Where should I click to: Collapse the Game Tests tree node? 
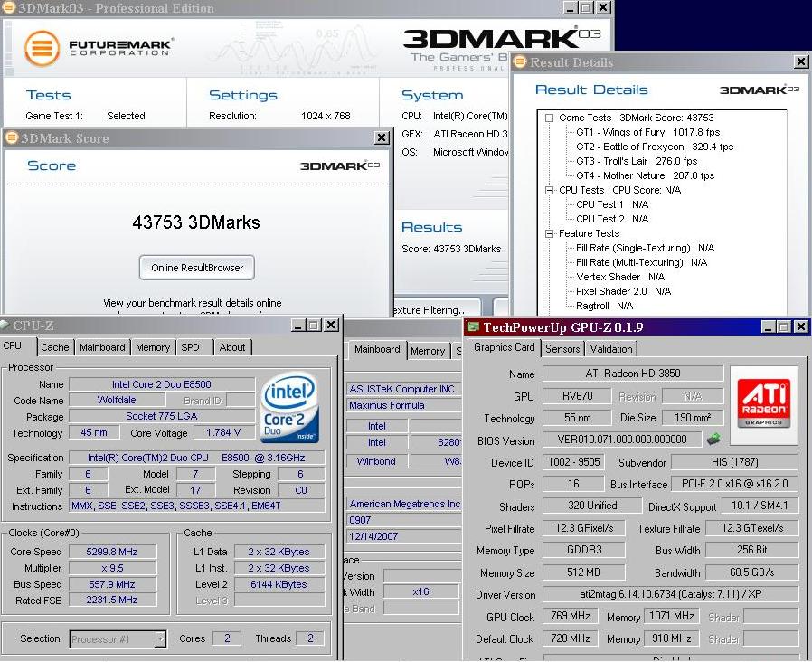click(x=549, y=118)
